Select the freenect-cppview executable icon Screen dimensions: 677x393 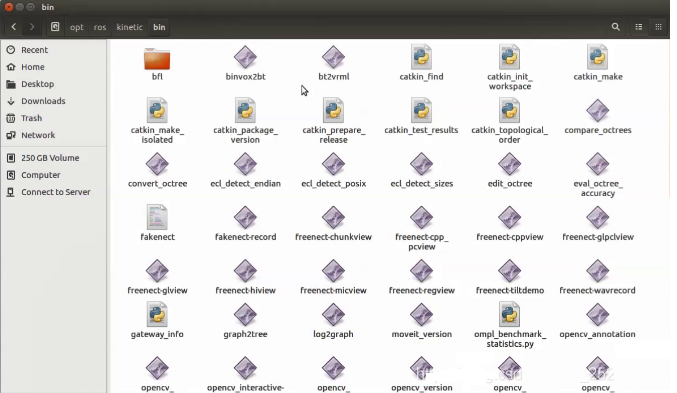(509, 218)
